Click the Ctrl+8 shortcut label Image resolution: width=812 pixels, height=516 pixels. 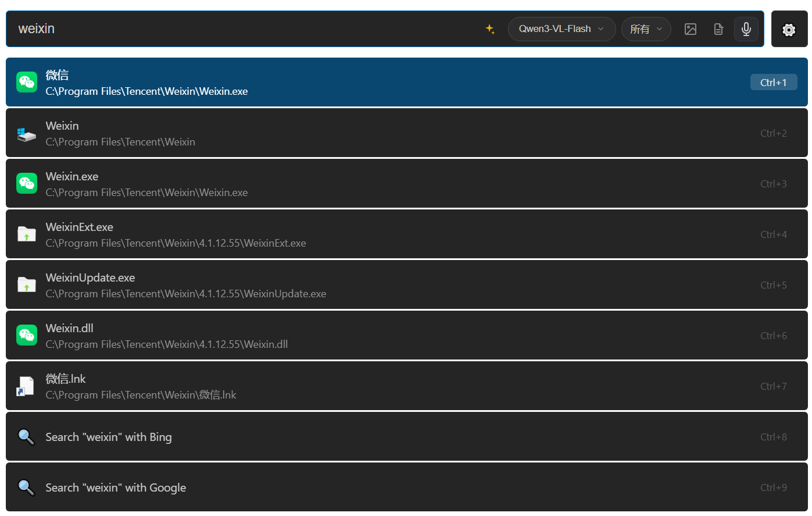[x=774, y=437]
